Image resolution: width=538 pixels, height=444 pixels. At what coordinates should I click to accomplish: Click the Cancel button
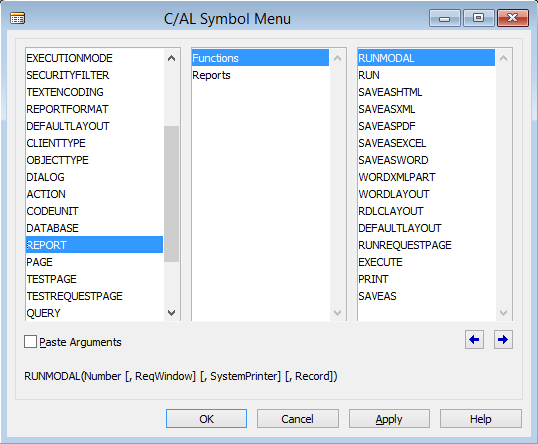click(x=297, y=419)
